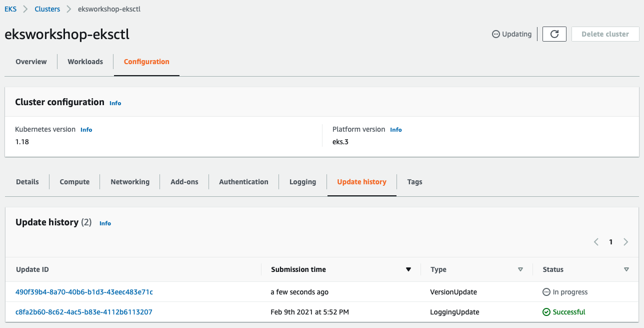Click the Clusters breadcrumb link
Image resolution: width=644 pixels, height=328 pixels.
point(47,9)
